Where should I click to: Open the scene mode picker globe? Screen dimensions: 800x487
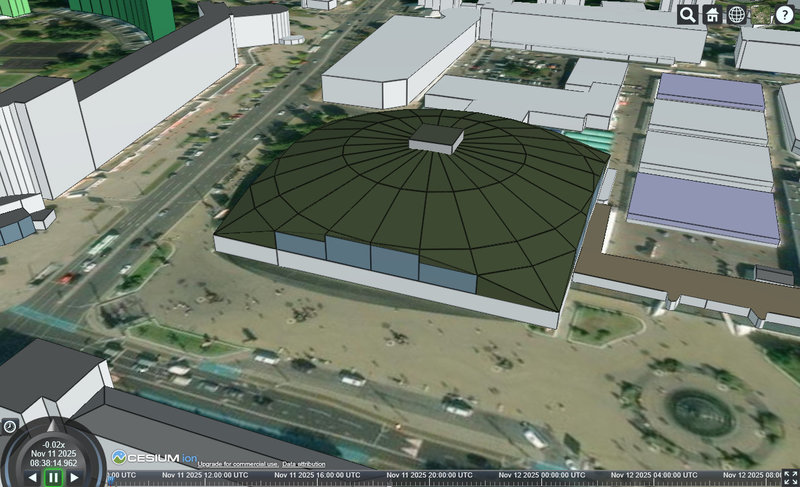click(x=737, y=14)
